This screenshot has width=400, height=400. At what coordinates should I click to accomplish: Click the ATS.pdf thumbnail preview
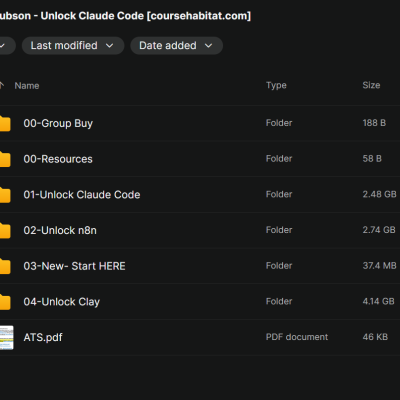pos(6,337)
